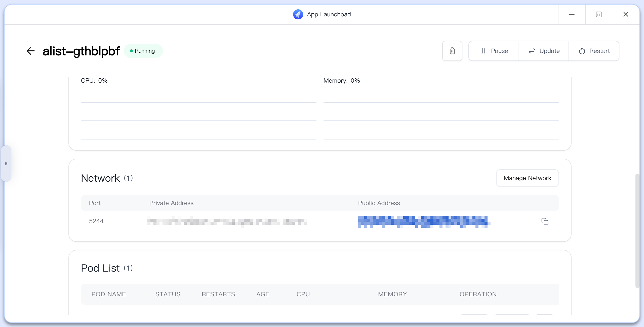Click the CPU: 0% label
Viewport: 644px width, 327px height.
pos(94,81)
